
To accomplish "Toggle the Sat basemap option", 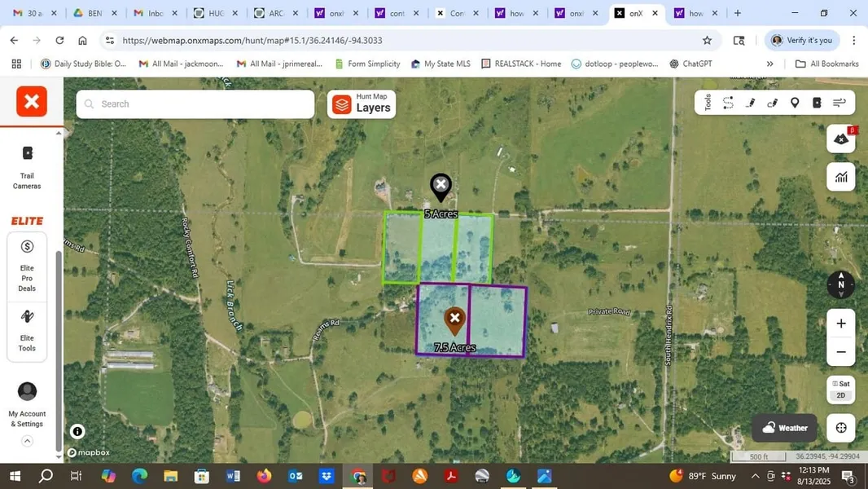I will pos(841,384).
